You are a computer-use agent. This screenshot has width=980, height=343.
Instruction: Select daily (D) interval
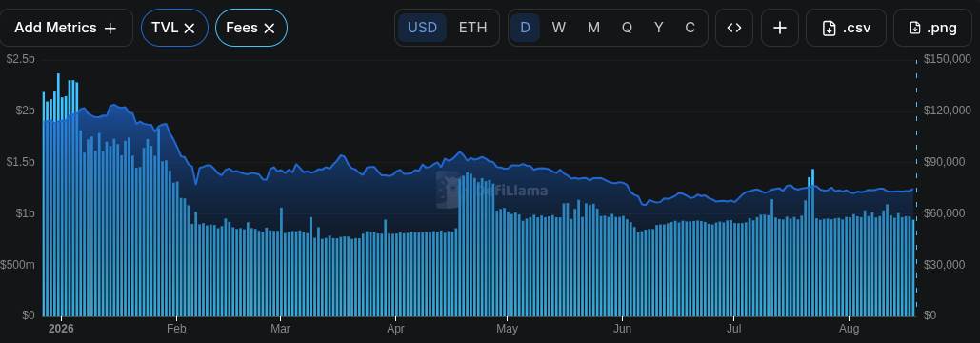(x=525, y=28)
